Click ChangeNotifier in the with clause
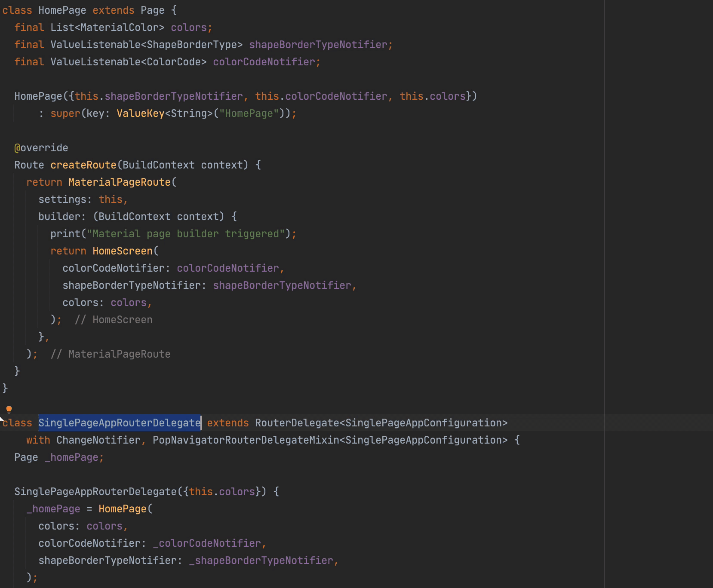The image size is (713, 588). 98,440
